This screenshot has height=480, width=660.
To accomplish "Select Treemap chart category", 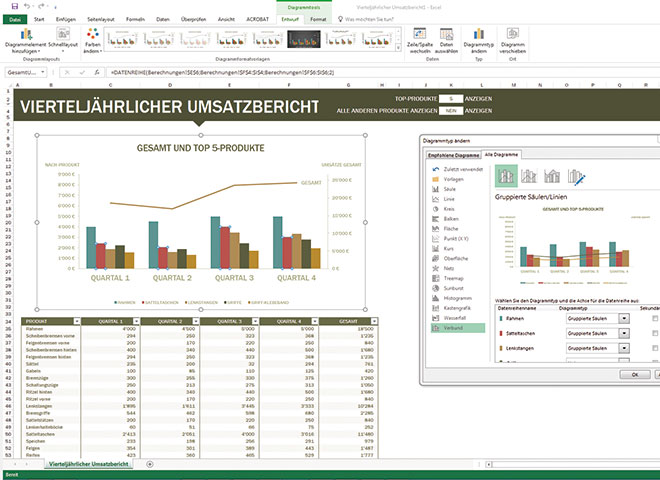I will [448, 278].
